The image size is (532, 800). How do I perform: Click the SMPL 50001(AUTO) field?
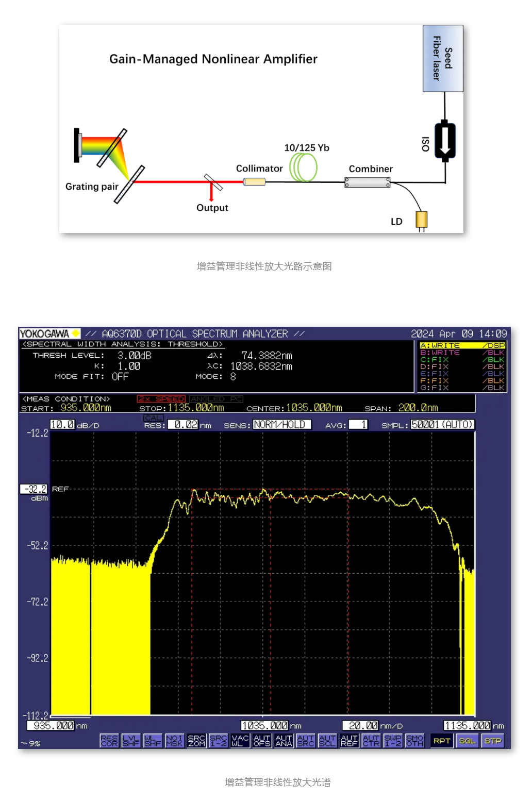pyautogui.click(x=442, y=425)
